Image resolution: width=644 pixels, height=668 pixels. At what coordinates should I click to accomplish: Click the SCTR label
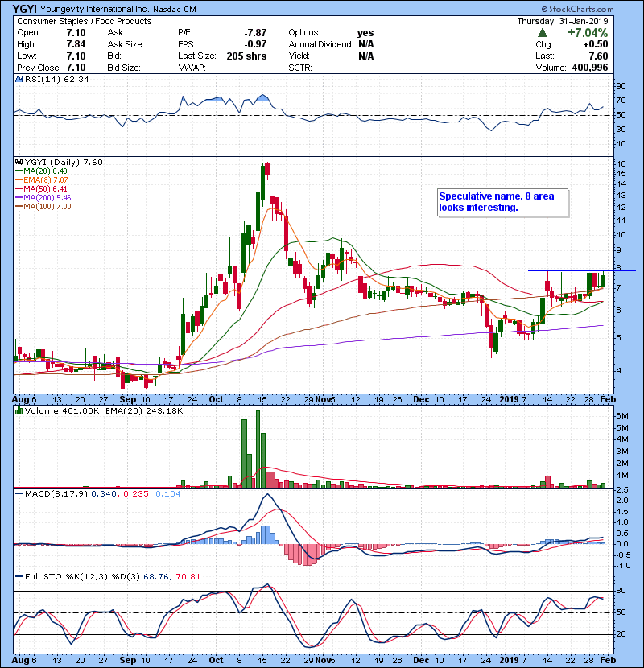click(300, 68)
